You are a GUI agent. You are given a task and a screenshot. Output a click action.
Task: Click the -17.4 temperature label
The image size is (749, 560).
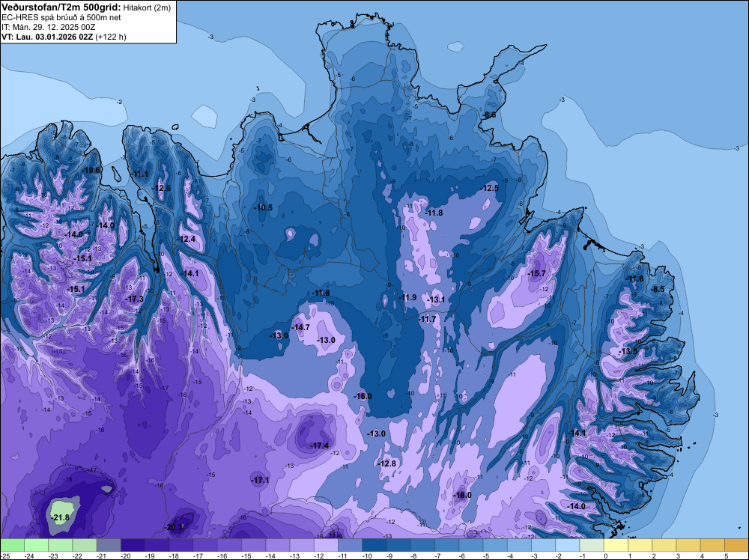coord(320,445)
